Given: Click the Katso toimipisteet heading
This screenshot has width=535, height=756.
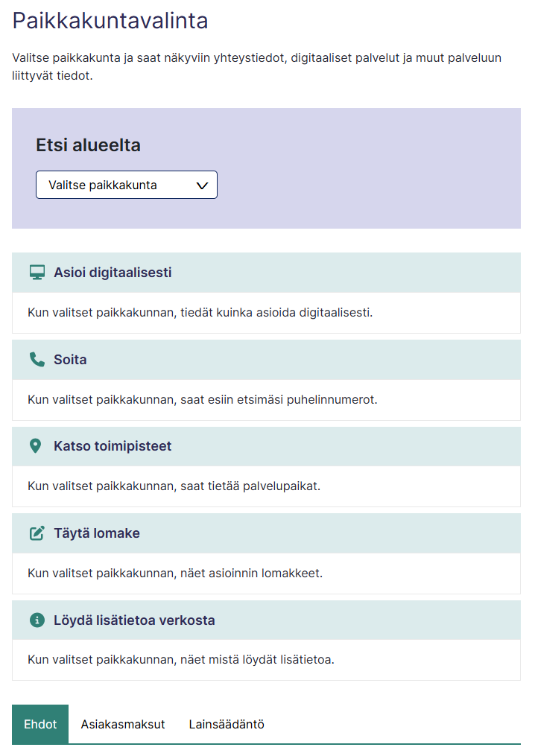Looking at the screenshot, I should [x=113, y=446].
